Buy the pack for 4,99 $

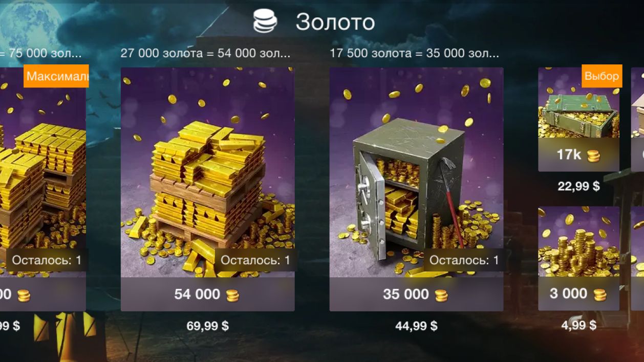[x=578, y=325]
